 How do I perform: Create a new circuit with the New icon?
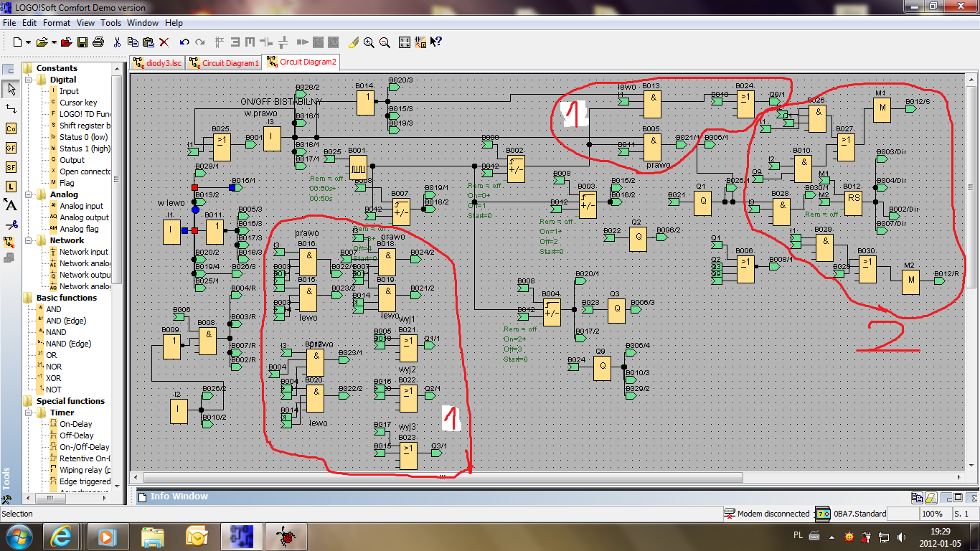17,42
